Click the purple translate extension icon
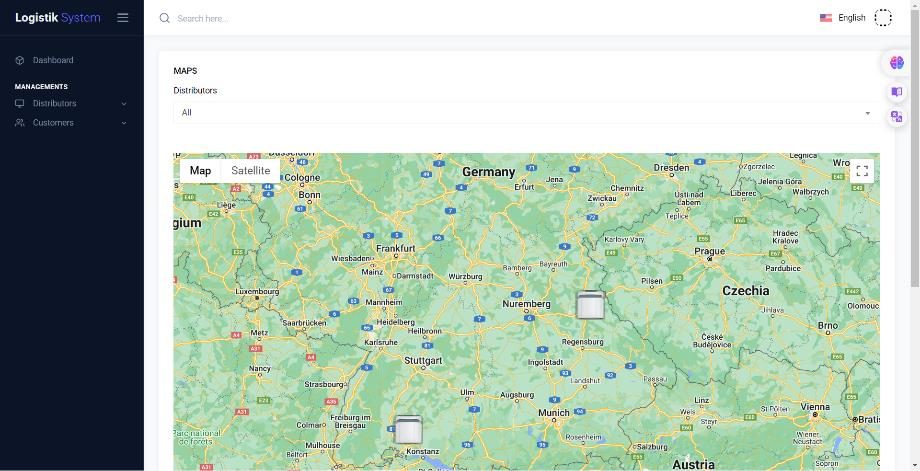Viewport: 920px width, 471px height. pos(896,116)
